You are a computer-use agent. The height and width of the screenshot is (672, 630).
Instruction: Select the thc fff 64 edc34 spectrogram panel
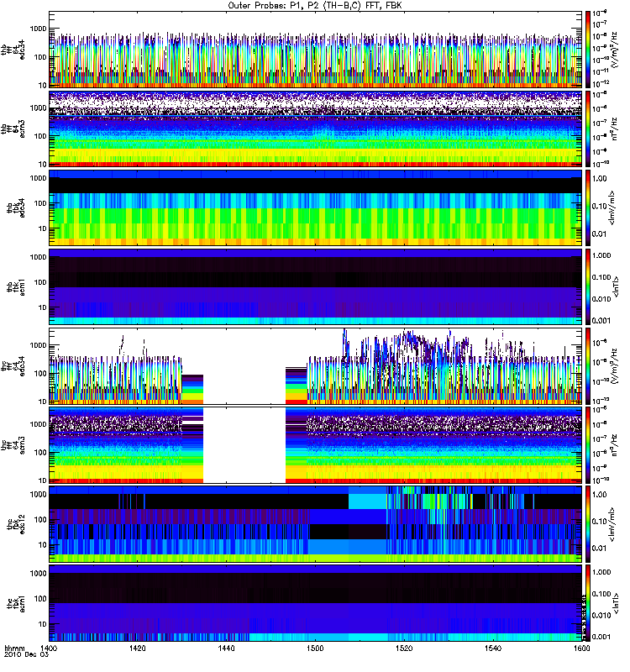315,366
